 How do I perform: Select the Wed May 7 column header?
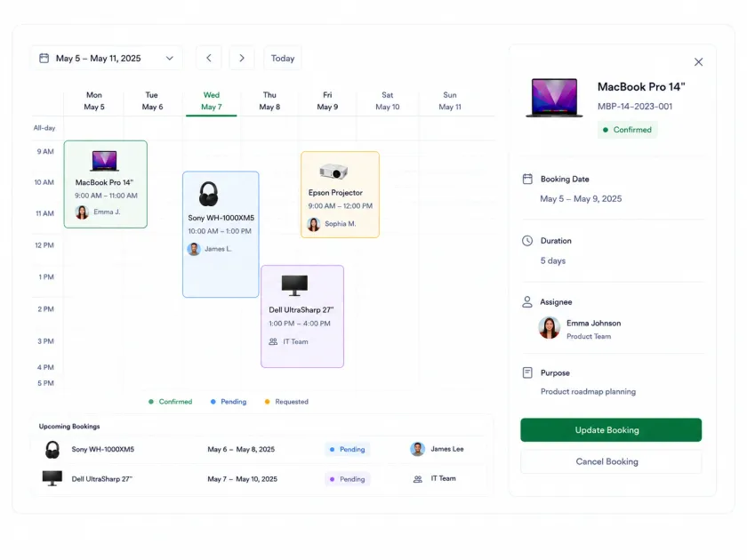point(211,101)
